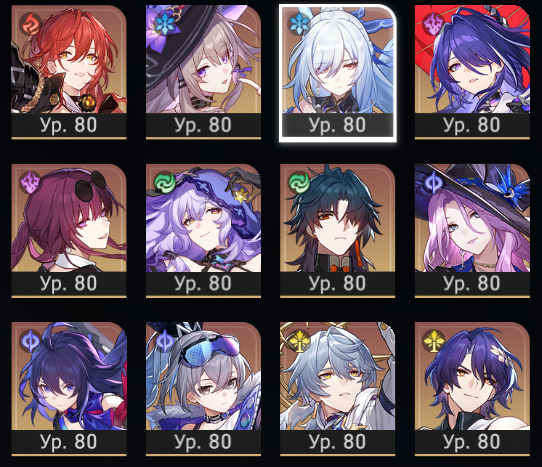Select the purple-haired Lightning character with red umbrella

(x=472, y=72)
